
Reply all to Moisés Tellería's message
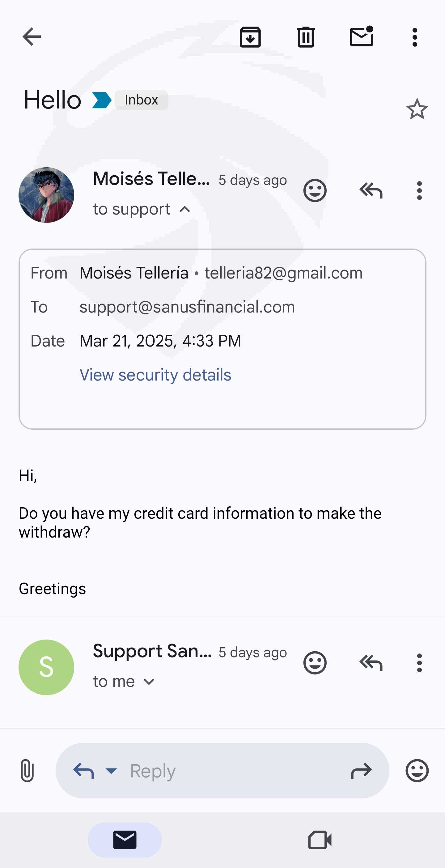371,191
